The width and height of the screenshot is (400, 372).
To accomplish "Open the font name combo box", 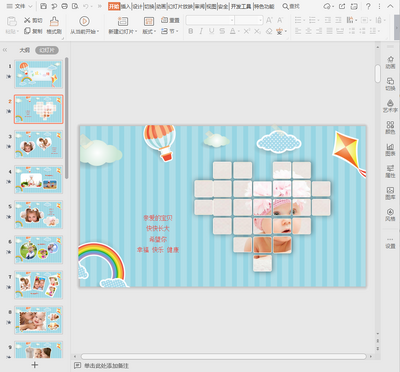I will [x=210, y=20].
